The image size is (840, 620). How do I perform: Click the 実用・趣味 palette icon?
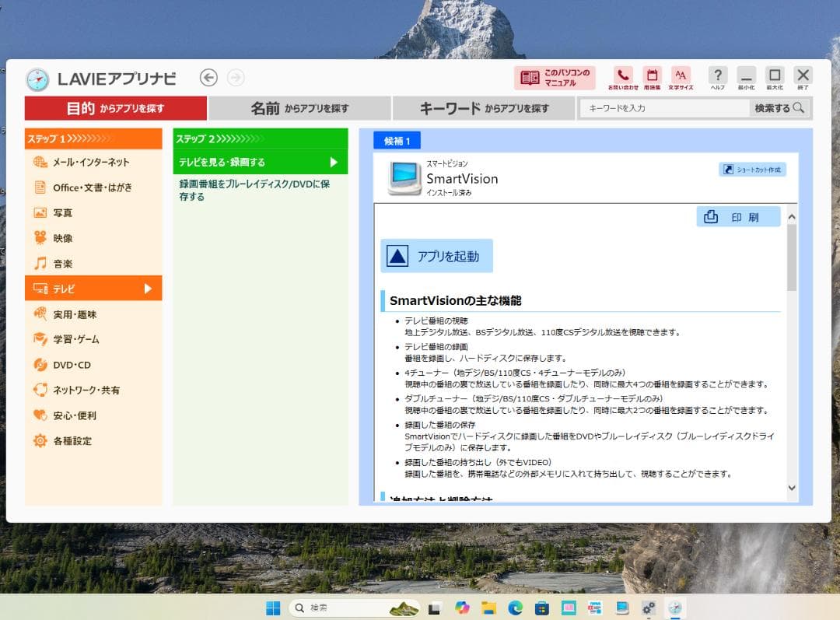[40, 314]
